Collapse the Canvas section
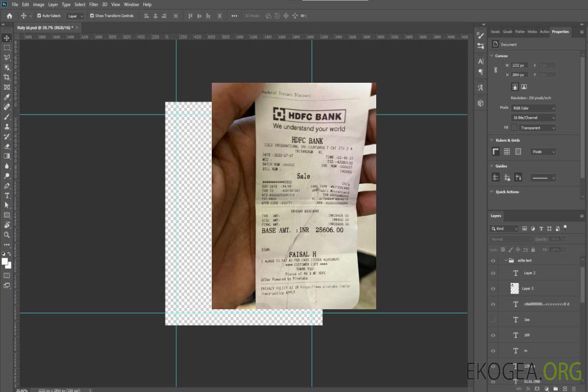This screenshot has height=392, width=588. tap(492, 56)
